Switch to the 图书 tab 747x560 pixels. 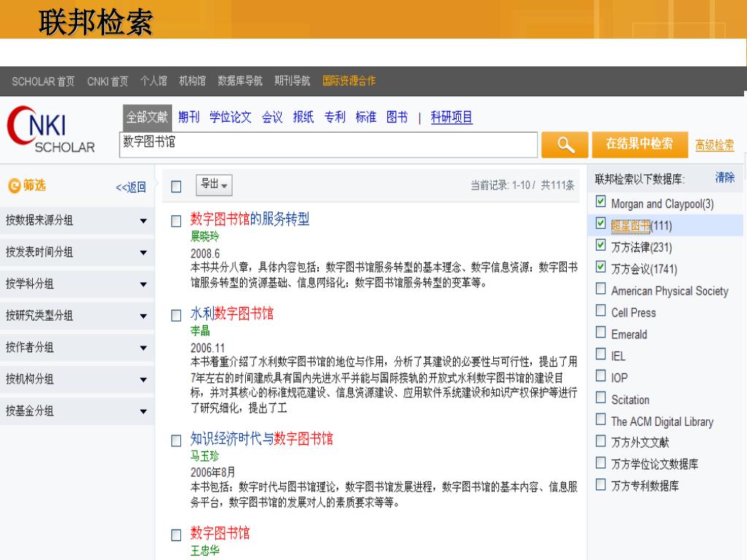[397, 117]
